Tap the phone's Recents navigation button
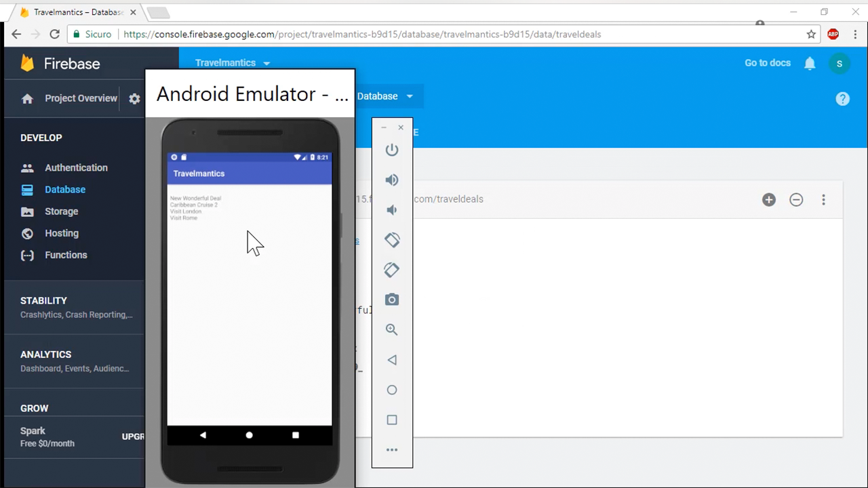The width and height of the screenshot is (868, 488). pyautogui.click(x=295, y=435)
